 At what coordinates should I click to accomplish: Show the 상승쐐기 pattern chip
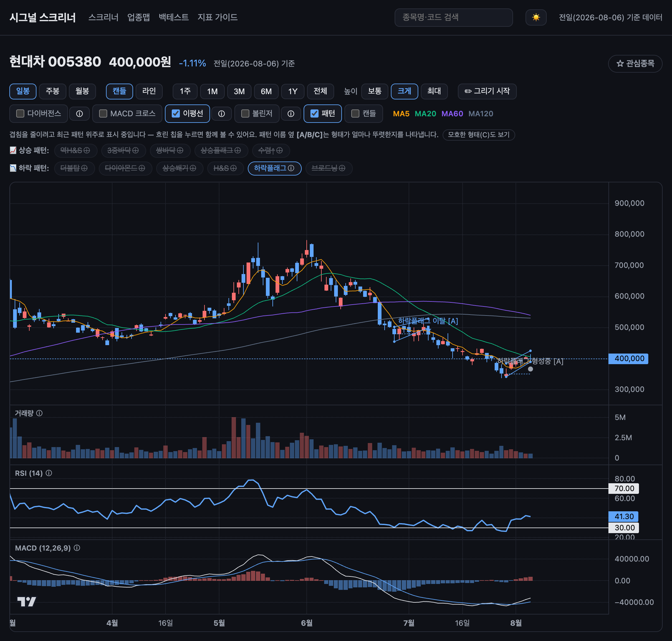coord(180,168)
